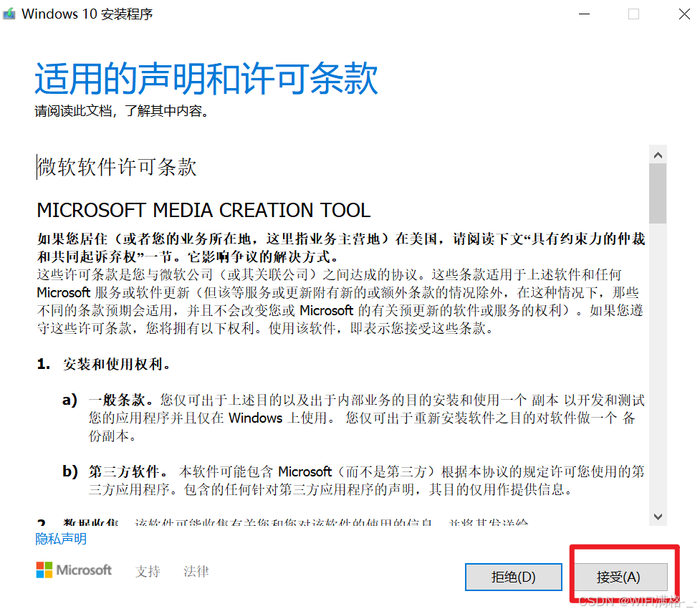
Task: Click the Windows 10 setup title bar icon
Action: click(9, 14)
